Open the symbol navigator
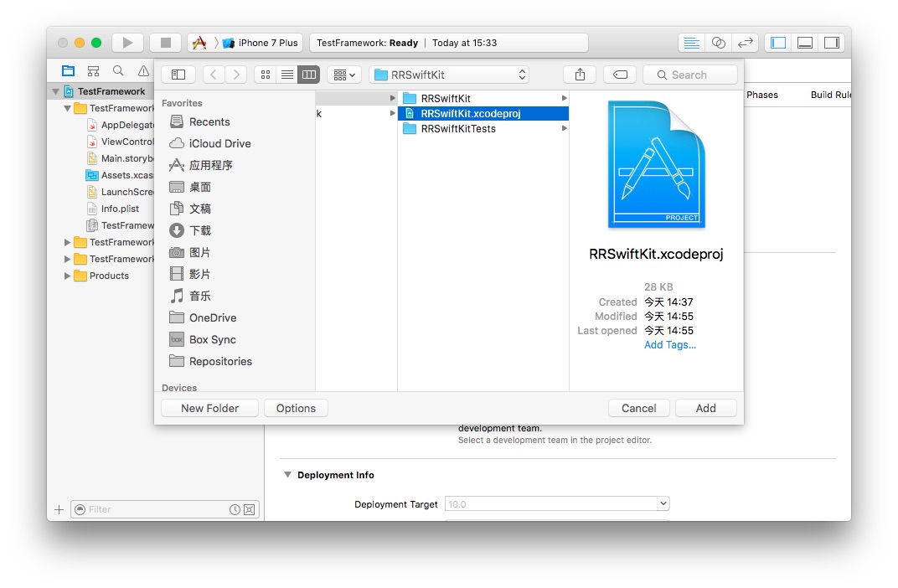898x588 pixels. click(x=93, y=71)
